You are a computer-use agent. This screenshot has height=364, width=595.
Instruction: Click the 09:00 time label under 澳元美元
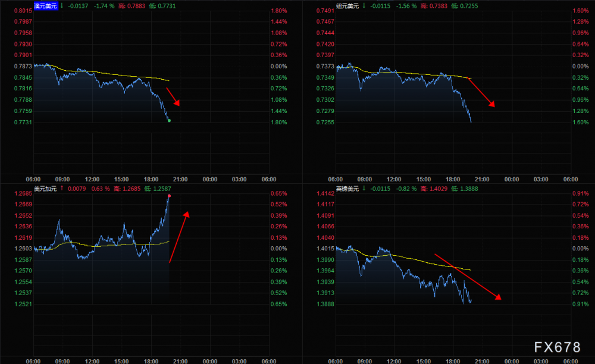pyautogui.click(x=62, y=180)
